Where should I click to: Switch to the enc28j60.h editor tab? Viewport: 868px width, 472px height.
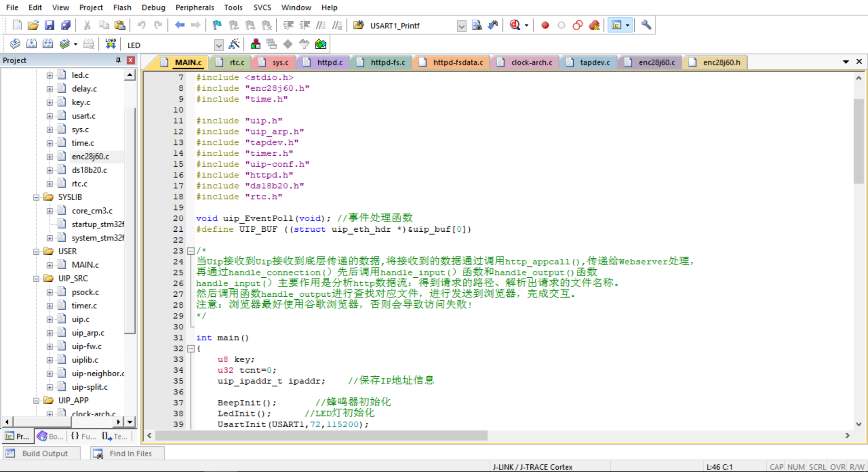(x=716, y=62)
